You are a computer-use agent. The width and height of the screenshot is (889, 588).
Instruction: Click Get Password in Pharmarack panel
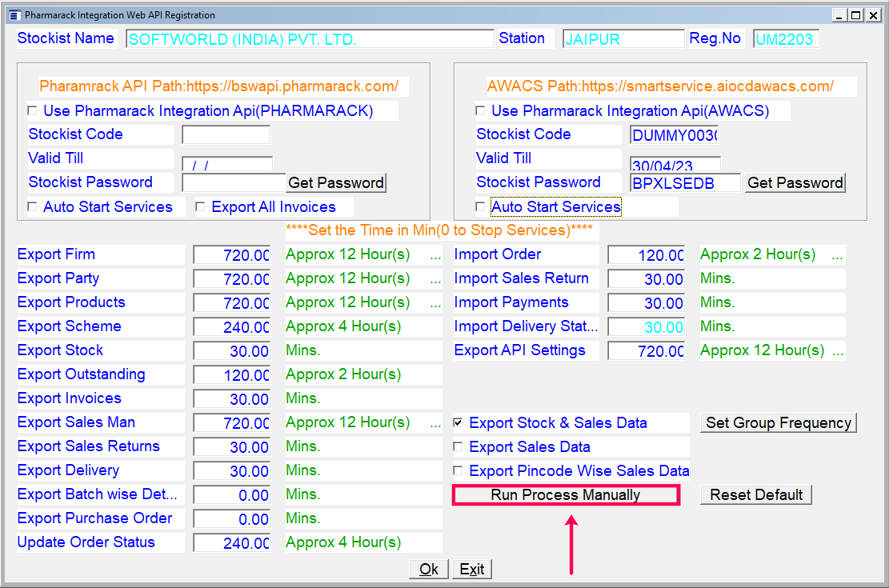pos(336,182)
